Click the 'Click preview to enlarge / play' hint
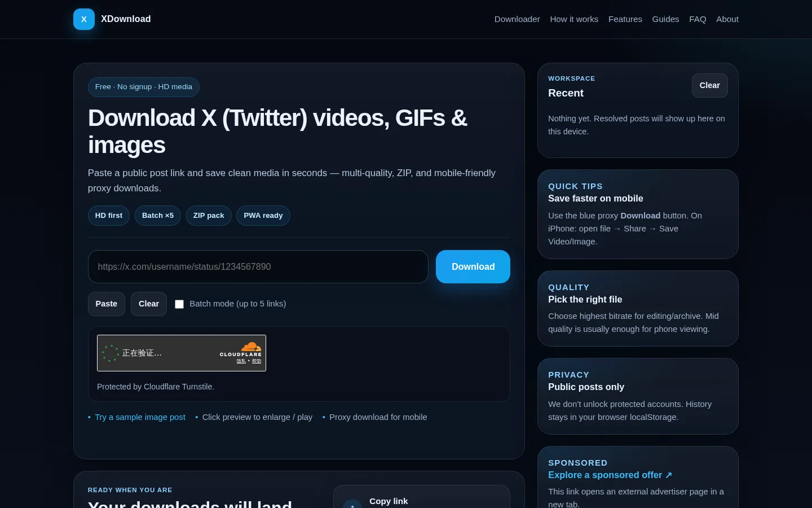This screenshot has width=812, height=508. (257, 417)
